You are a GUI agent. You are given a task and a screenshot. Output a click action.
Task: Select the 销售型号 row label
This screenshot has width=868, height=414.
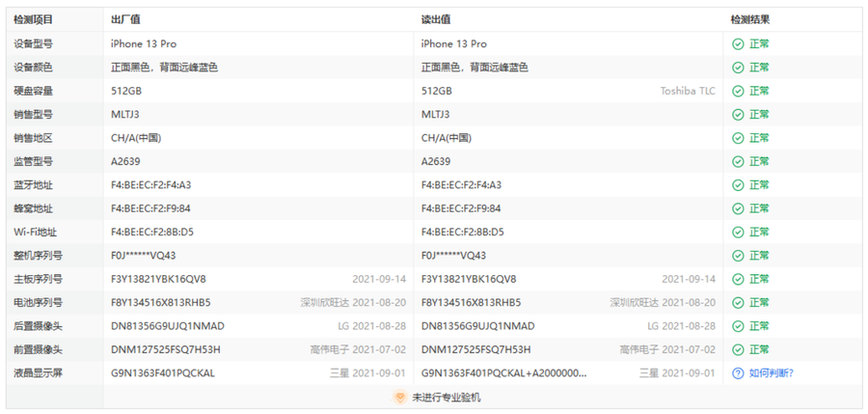tap(33, 115)
